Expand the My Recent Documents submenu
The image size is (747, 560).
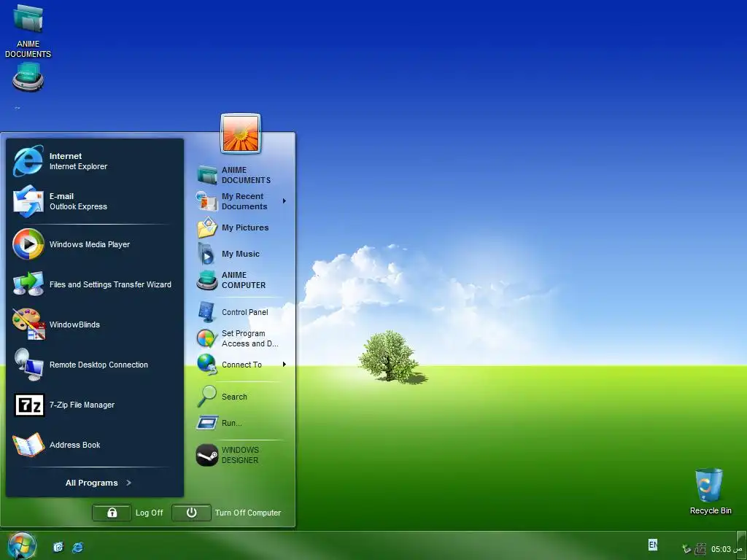coord(242,201)
